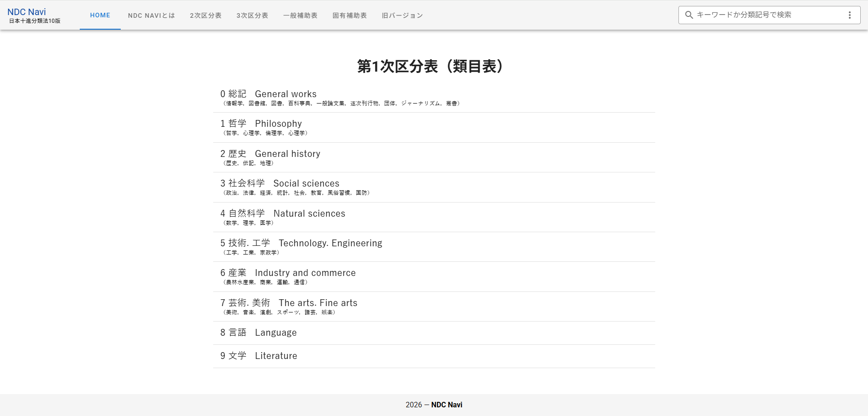
Task: Open the three-dot search options menu
Action: pyautogui.click(x=849, y=15)
